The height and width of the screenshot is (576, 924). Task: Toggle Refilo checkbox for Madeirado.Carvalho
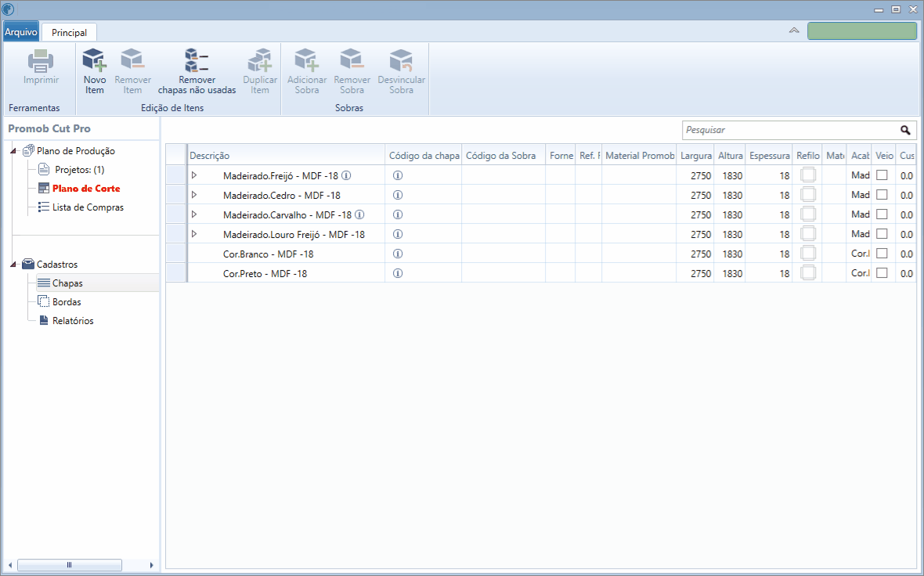tap(808, 214)
